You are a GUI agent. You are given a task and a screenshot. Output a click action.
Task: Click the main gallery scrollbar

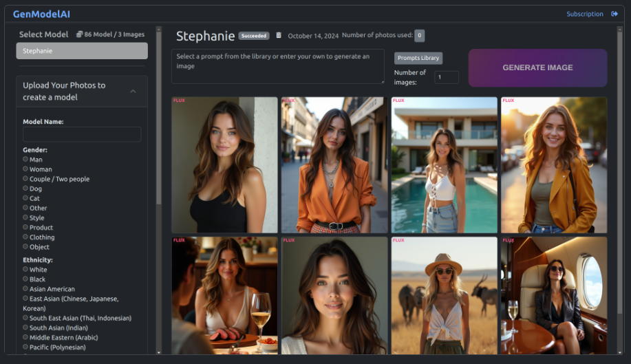click(x=620, y=173)
